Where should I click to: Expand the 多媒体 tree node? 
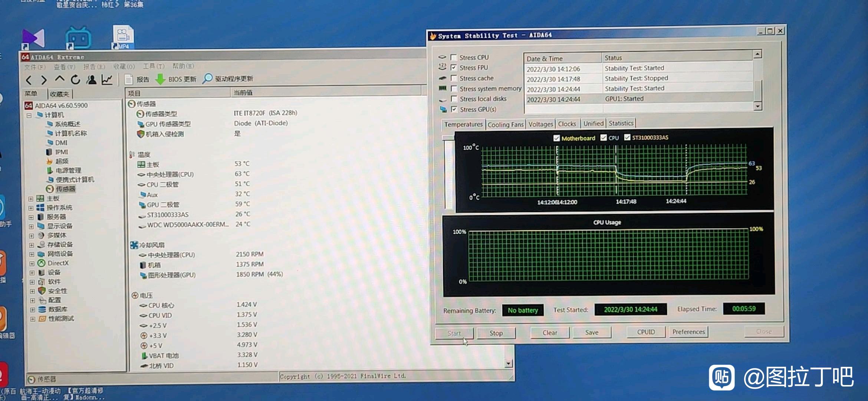coord(32,236)
